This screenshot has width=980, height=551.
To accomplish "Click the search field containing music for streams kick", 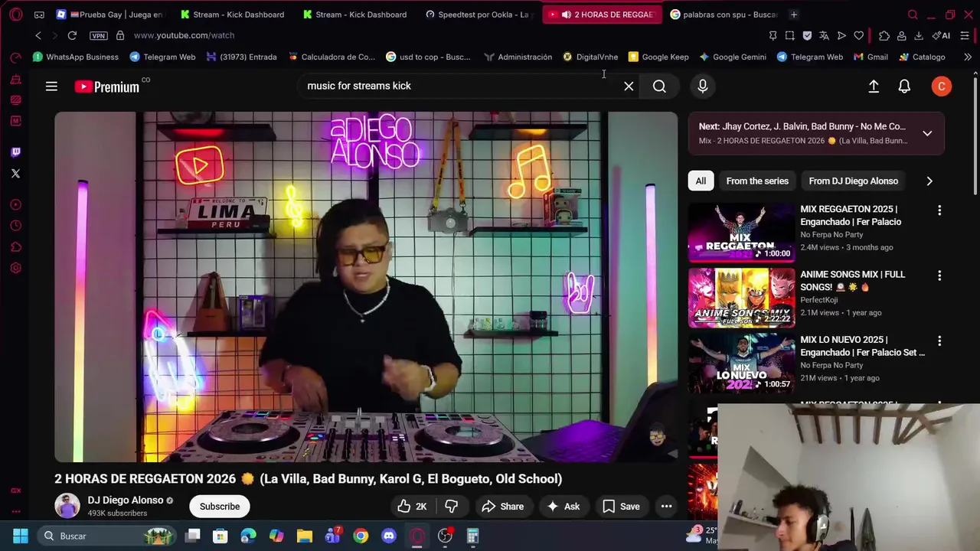I will click(459, 86).
